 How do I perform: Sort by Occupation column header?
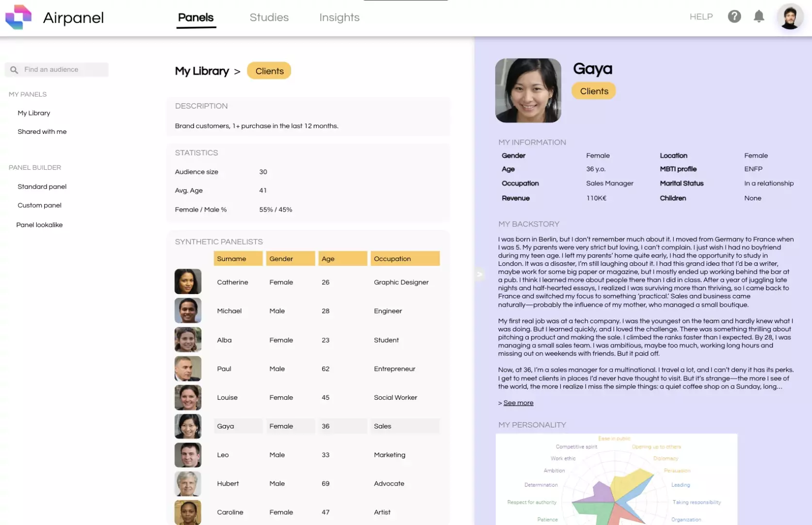click(405, 259)
